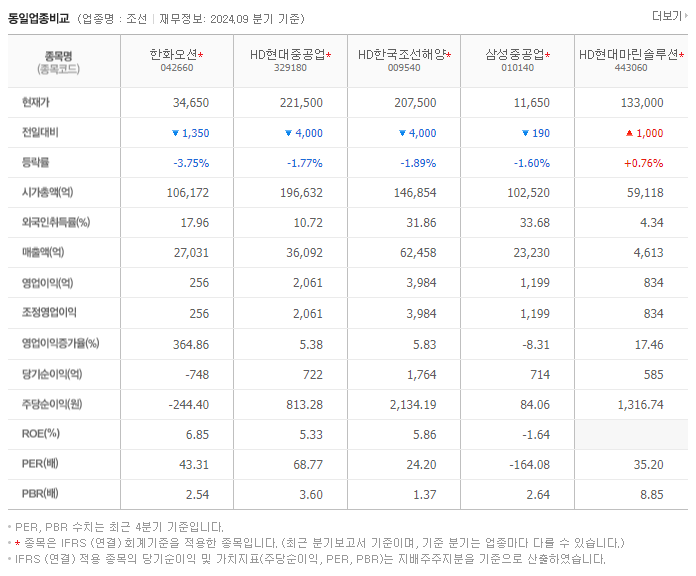Select the 매출액(억) row label

43,252
